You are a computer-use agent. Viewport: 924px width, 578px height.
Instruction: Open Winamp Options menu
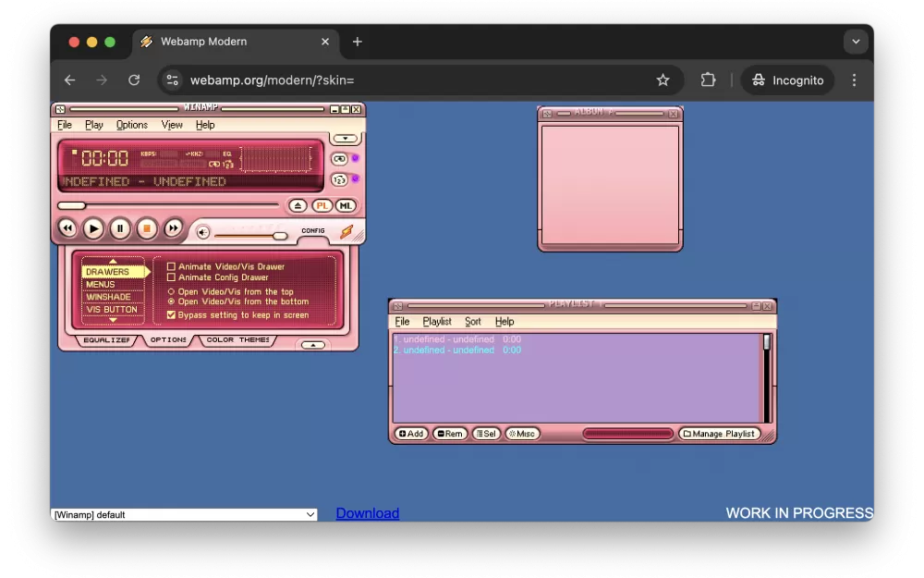coord(132,125)
